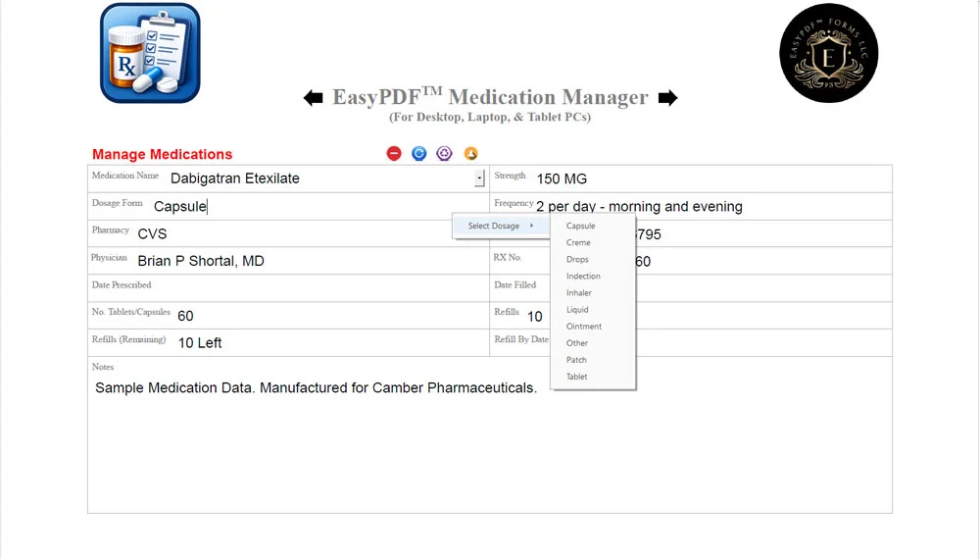The height and width of the screenshot is (559, 980).
Task: Click the red minus delete-medication icon
Action: pyautogui.click(x=394, y=153)
